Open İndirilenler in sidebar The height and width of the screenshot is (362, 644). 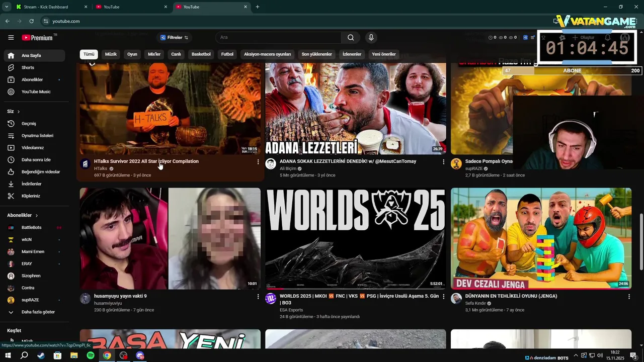(x=34, y=184)
